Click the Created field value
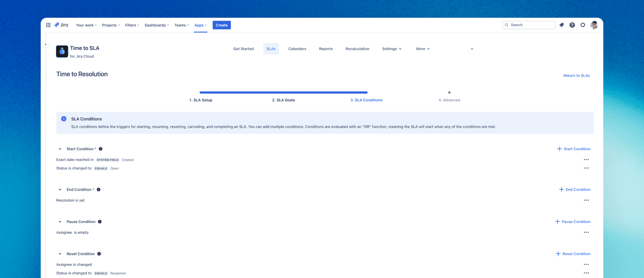Screen dimensions: 644x278 (x=128, y=160)
